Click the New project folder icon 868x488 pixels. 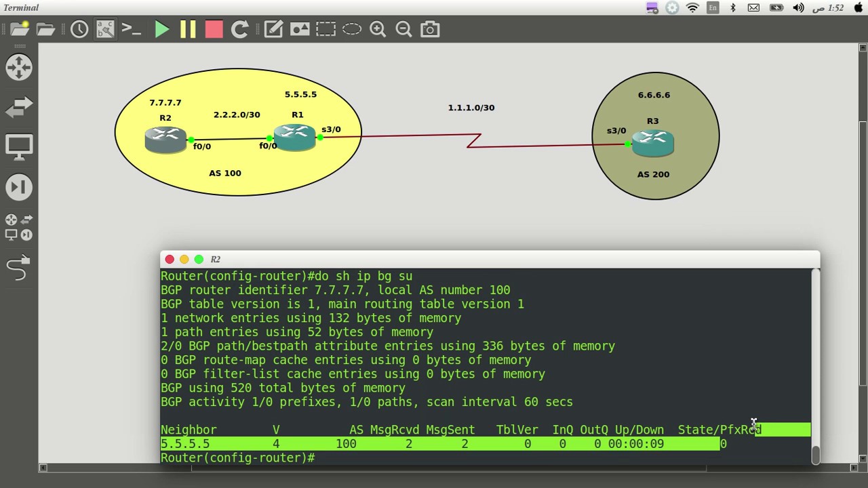19,29
